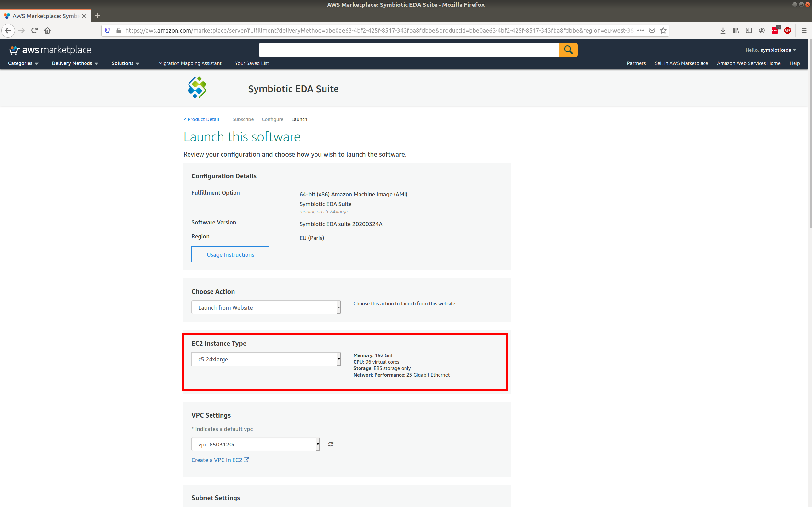
Task: Click the 'Network Performance: 25 Gigabit Ethernet' line
Action: [x=402, y=375]
